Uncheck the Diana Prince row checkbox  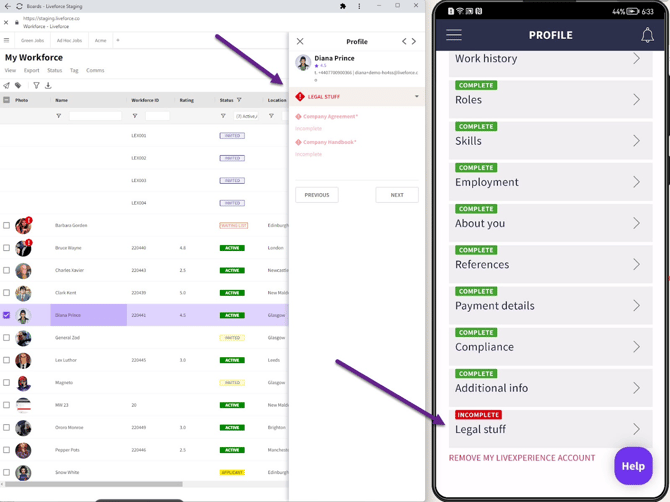pos(6,315)
